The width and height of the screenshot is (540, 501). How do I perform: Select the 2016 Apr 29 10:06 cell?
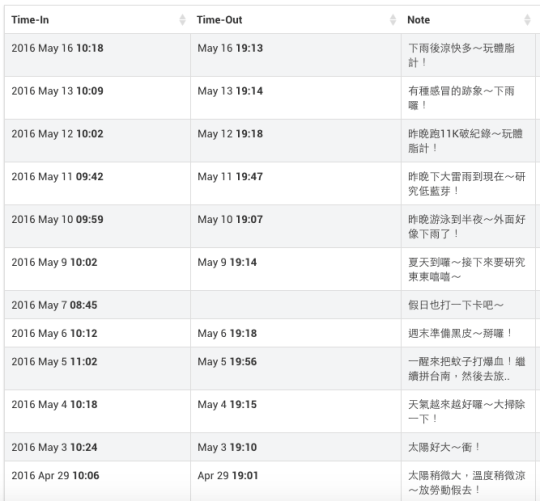point(97,481)
